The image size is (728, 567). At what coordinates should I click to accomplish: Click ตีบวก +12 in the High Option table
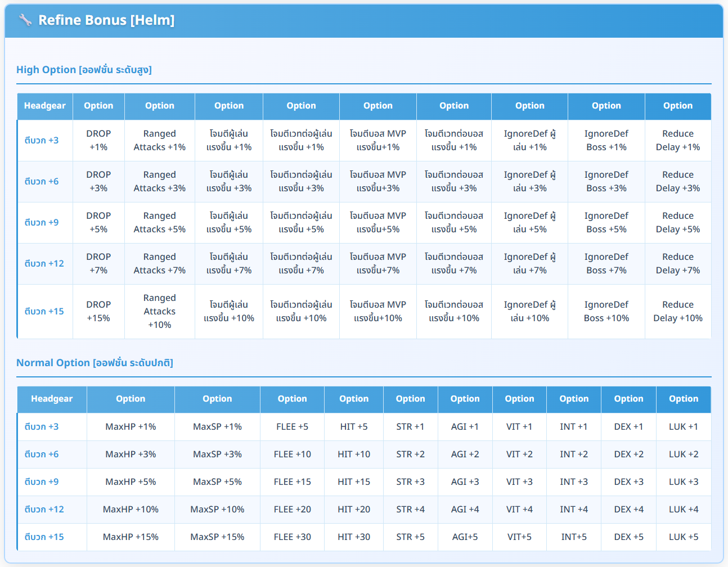coord(44,264)
